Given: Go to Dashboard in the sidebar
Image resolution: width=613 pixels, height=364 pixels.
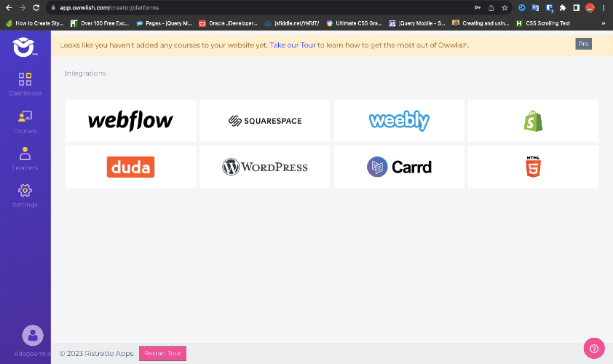Looking at the screenshot, I should [25, 84].
